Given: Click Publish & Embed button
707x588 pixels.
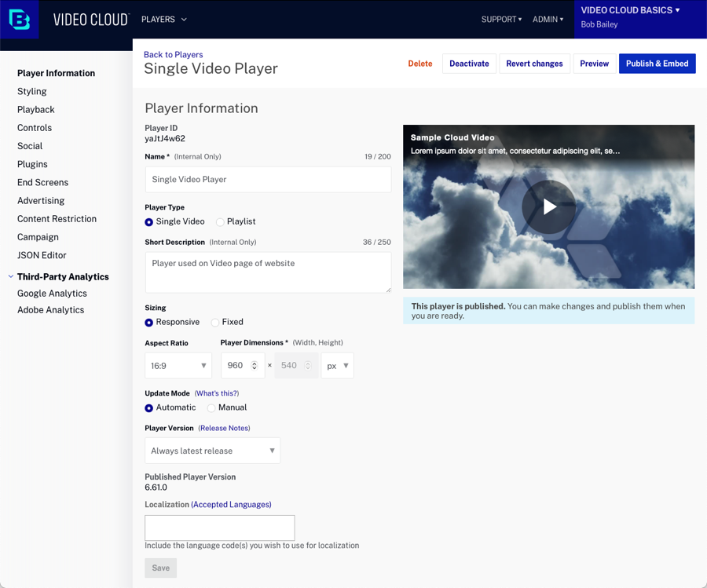Looking at the screenshot, I should coord(657,64).
